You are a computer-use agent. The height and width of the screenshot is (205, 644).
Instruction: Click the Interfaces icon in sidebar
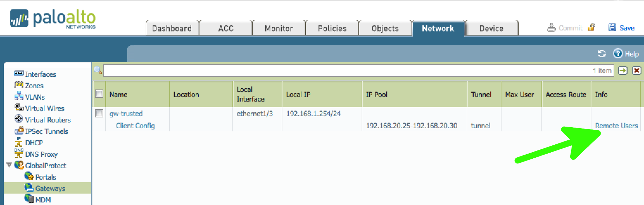pos(19,74)
